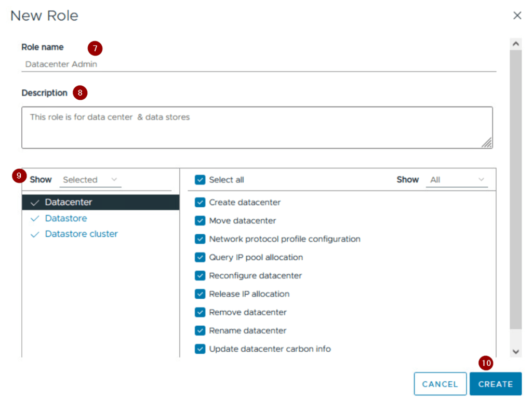Close the New Role dialog with X
The image size is (532, 399).
point(517,16)
